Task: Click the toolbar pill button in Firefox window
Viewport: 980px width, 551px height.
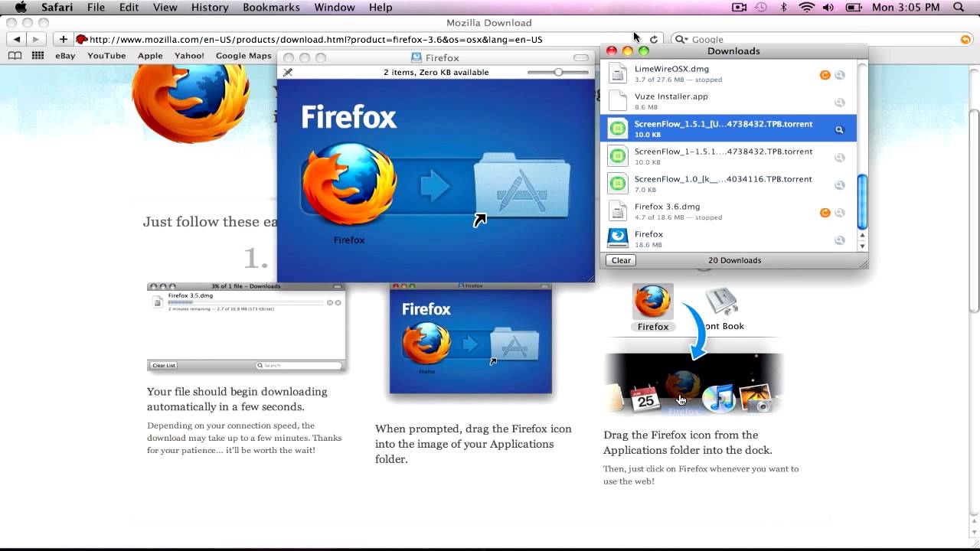Action: pyautogui.click(x=581, y=57)
